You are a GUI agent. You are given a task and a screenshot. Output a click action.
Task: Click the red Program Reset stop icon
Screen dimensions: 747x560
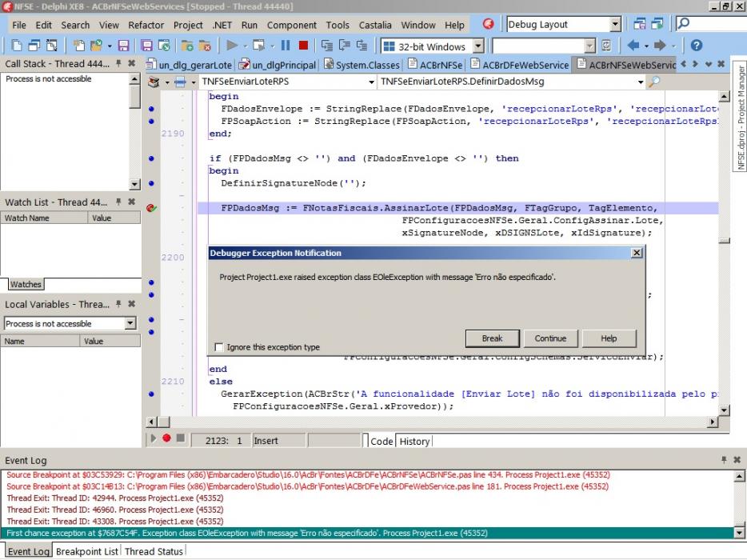click(x=303, y=46)
